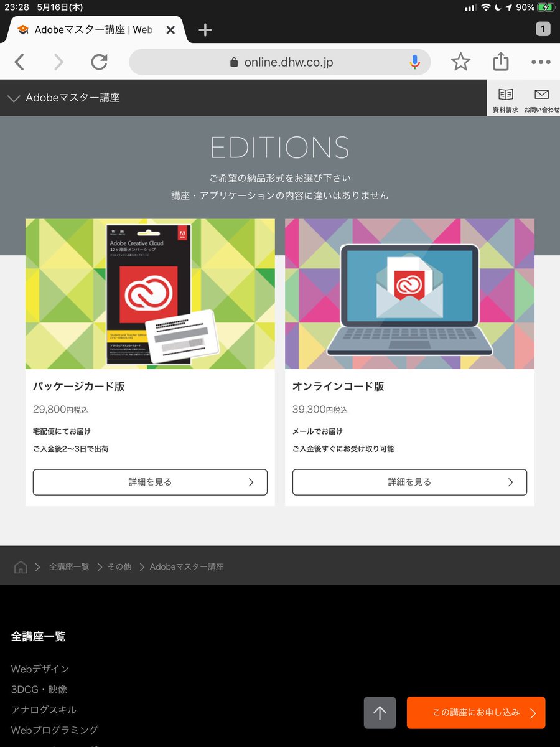
Task: Show the open tabs counter
Action: pyautogui.click(x=543, y=29)
